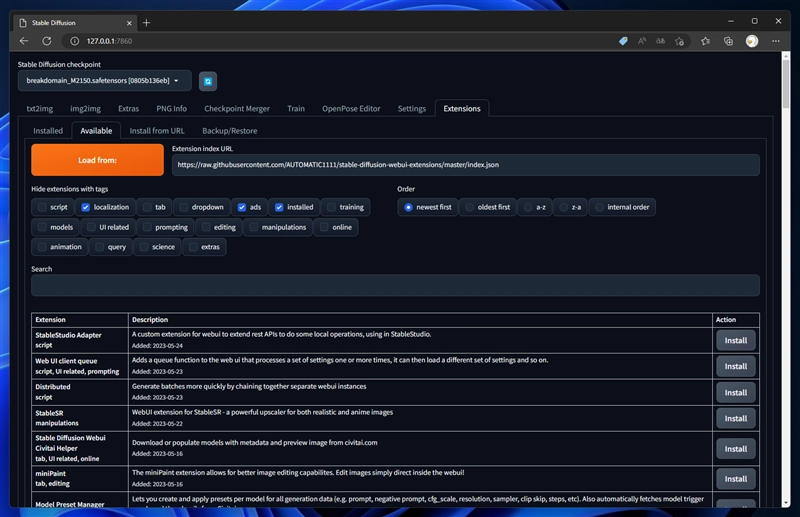800x517 pixels.
Task: Select z-a order
Action: (x=564, y=207)
